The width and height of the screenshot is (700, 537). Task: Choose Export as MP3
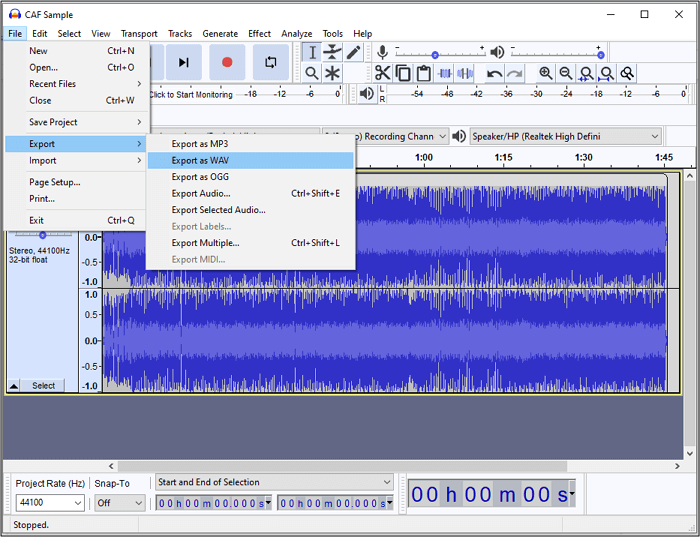200,144
